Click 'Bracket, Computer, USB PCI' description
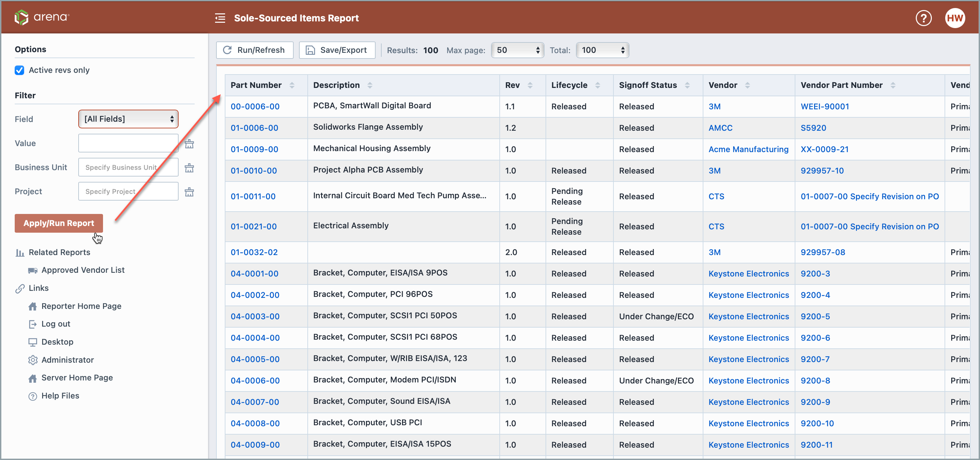Image resolution: width=980 pixels, height=460 pixels. 368,422
